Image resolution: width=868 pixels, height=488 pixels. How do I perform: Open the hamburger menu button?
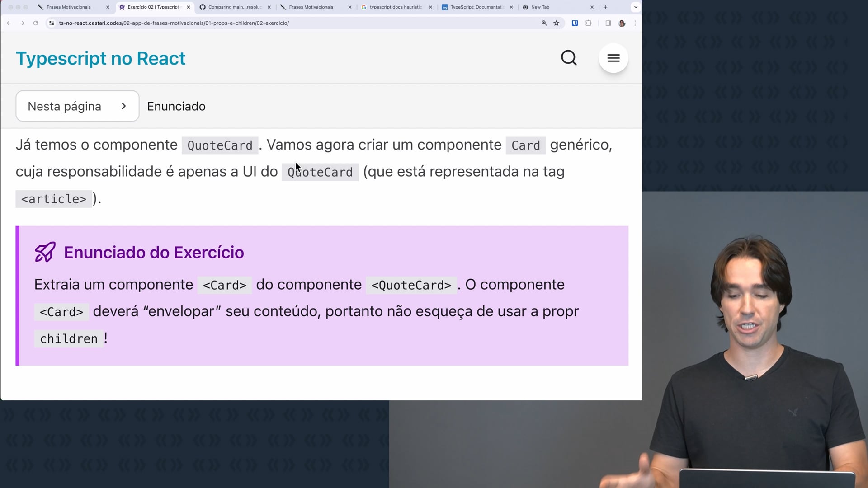(x=613, y=58)
